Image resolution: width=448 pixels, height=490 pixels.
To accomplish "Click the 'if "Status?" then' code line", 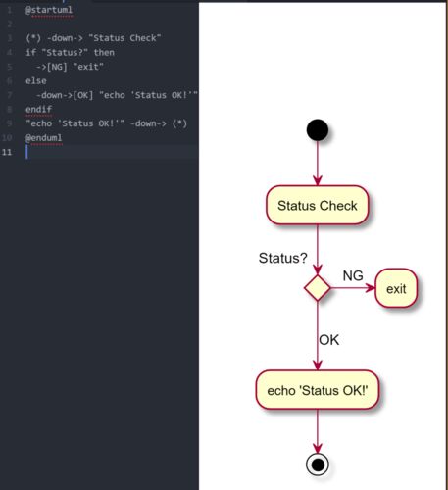I will (x=70, y=52).
